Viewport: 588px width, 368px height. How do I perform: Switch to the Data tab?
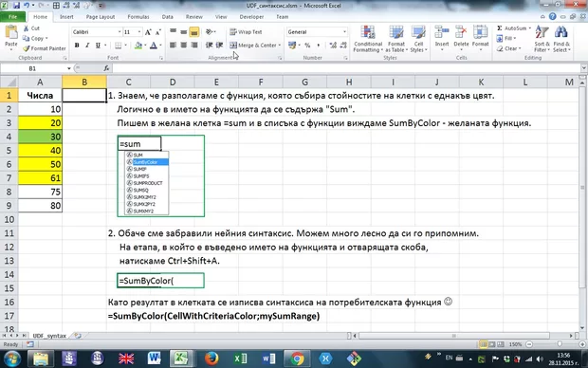coord(168,17)
